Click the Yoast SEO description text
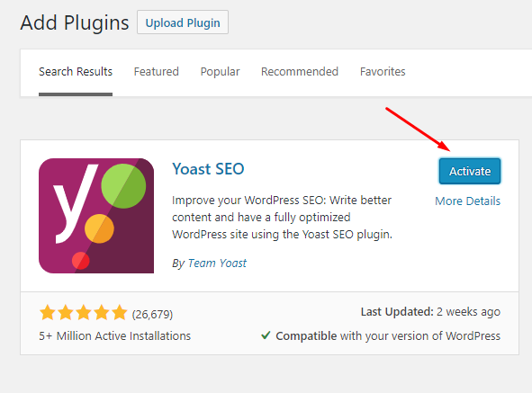Screen dimensions: 532x393 (x=282, y=217)
